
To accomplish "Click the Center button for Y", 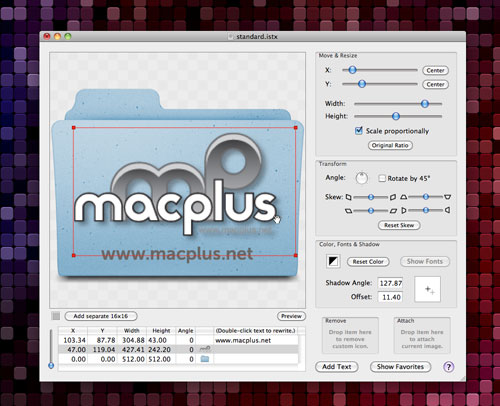I will click(x=435, y=84).
